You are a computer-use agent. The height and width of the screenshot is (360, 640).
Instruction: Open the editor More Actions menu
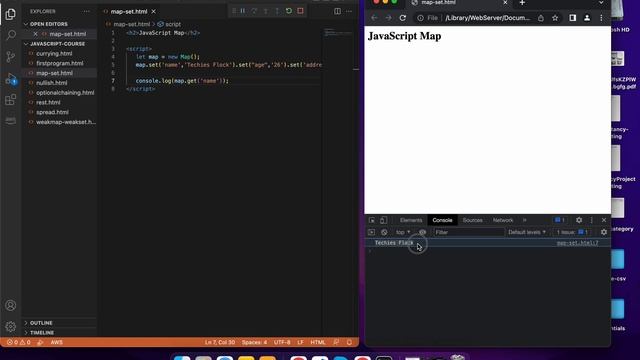point(349,11)
